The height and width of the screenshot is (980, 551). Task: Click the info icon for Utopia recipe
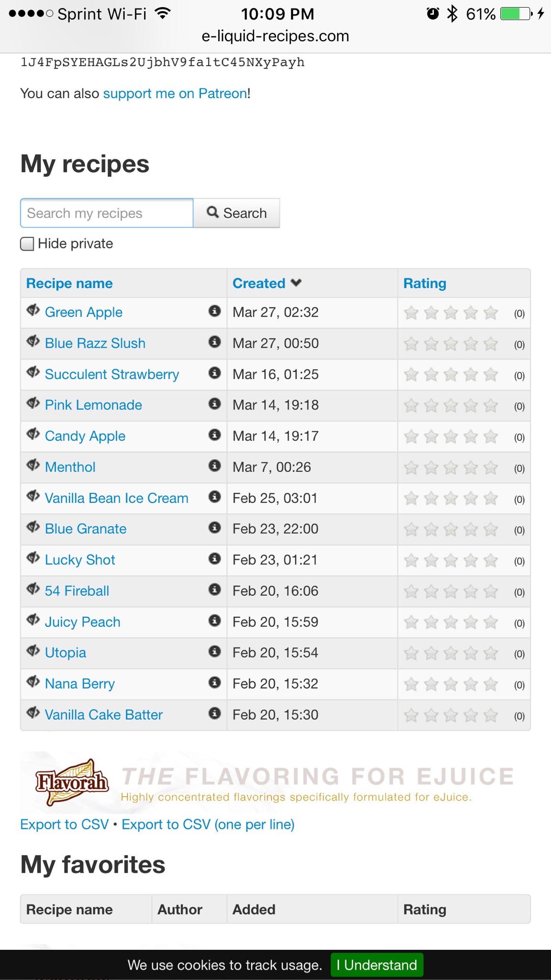(215, 651)
